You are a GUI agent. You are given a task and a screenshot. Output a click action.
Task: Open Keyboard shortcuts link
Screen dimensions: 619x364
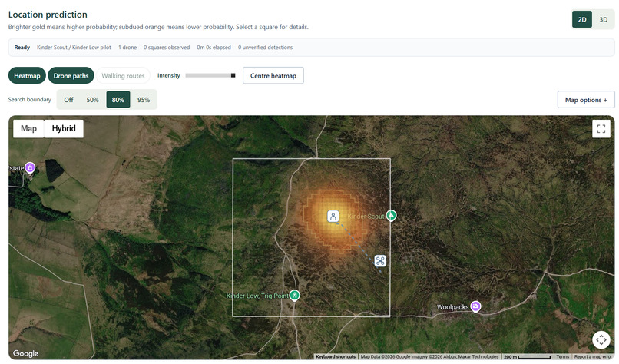336,356
